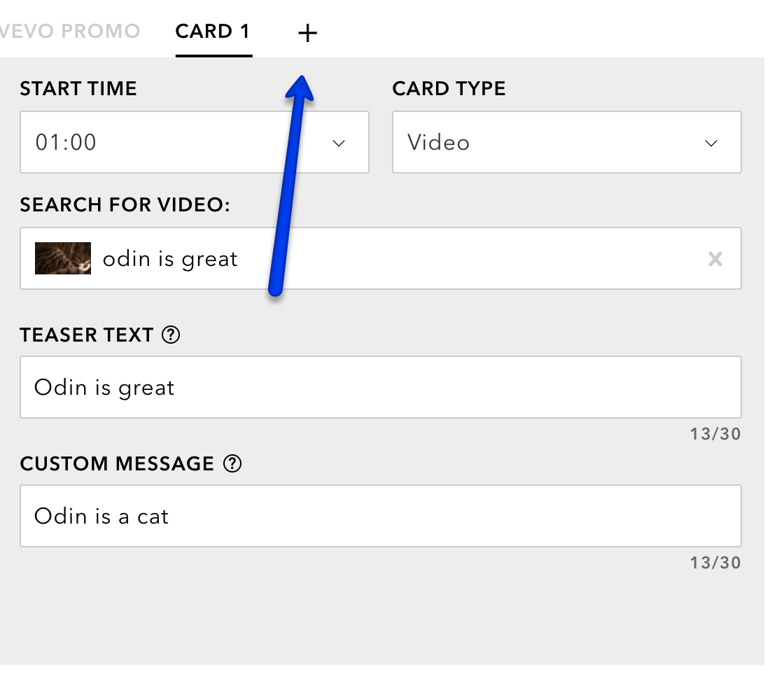Click the teaser text 13/30 character counter

[715, 434]
